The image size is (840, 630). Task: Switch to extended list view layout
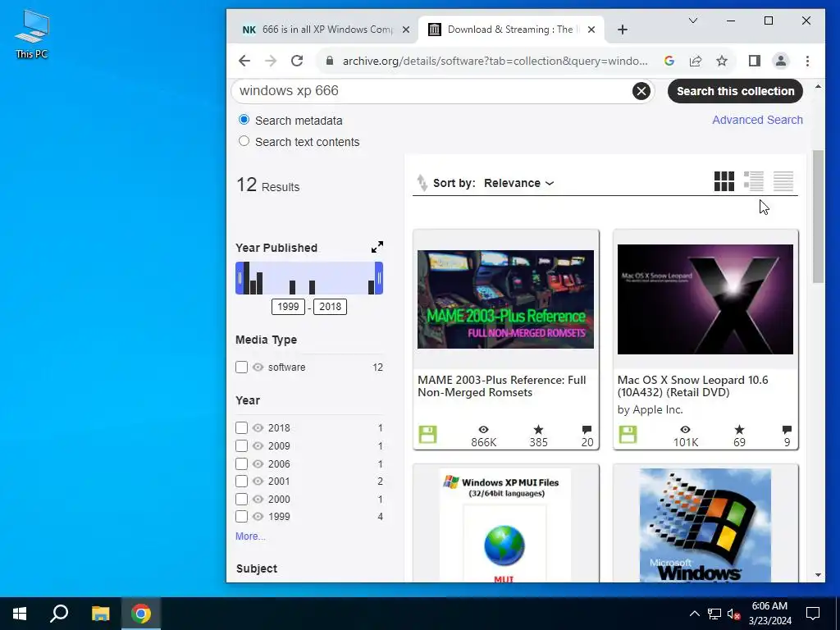coord(754,181)
